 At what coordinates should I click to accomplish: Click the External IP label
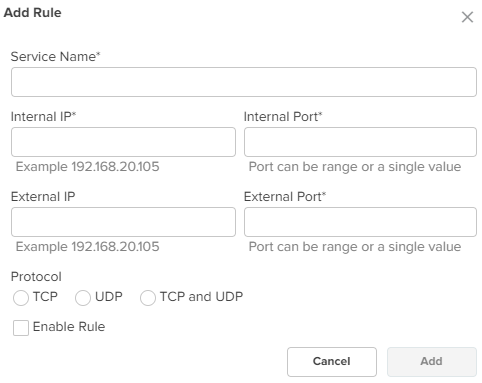tap(43, 197)
